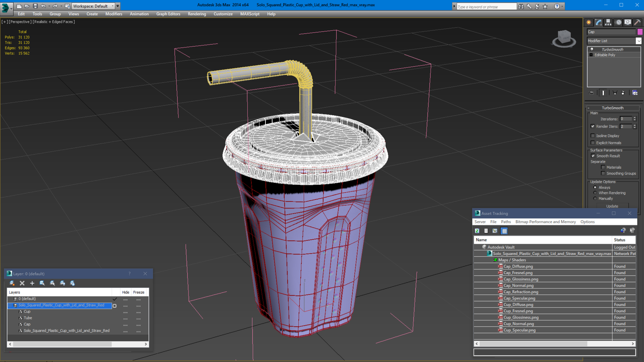This screenshot has width=644, height=362.
Task: Click the Perspective viewport label
Action: tap(20, 22)
